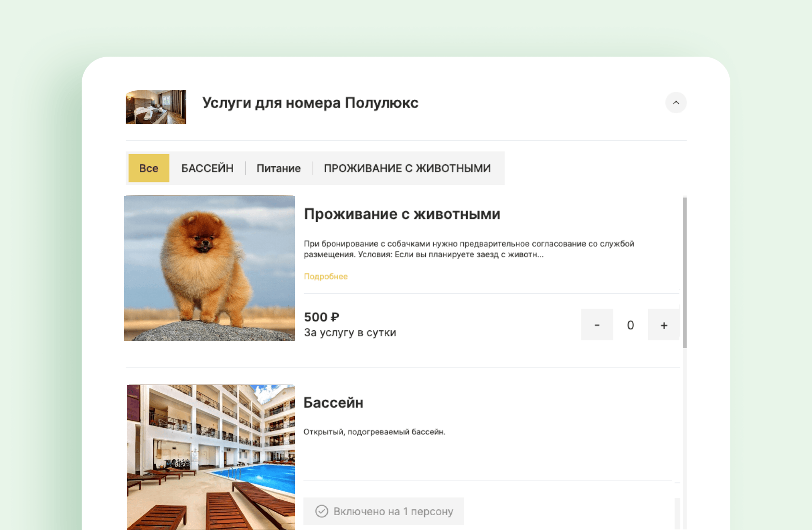Click the Полулюкс room thumbnail
Viewport: 812px width, 530px height.
[156, 107]
